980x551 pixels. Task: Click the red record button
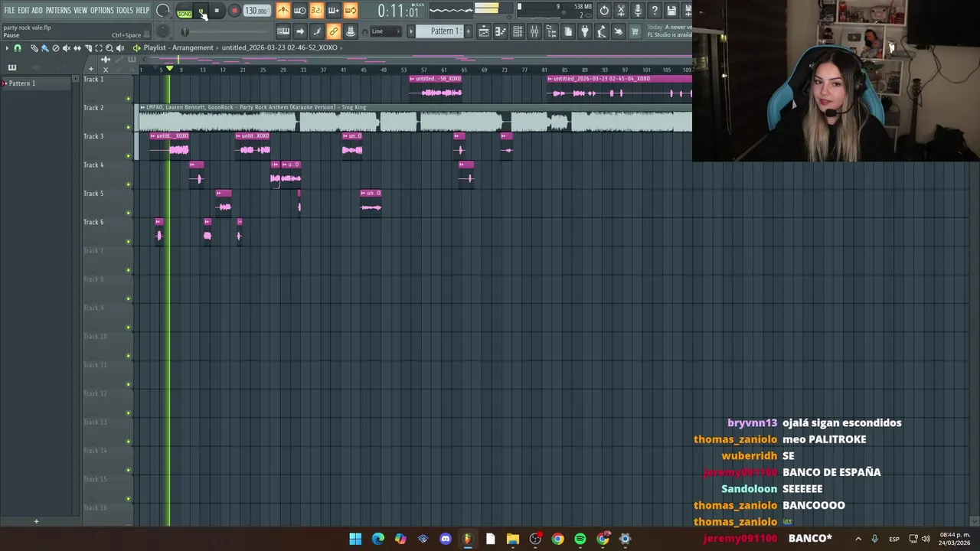click(x=234, y=11)
